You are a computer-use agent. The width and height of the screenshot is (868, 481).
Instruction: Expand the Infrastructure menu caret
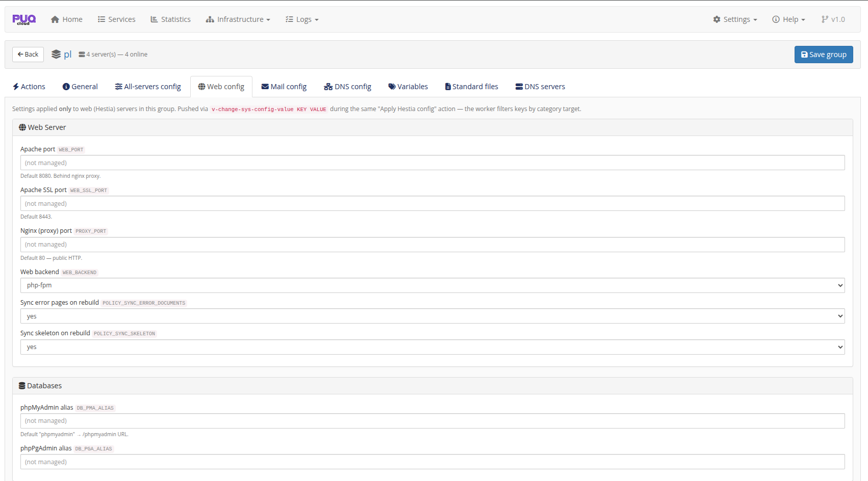tap(268, 20)
